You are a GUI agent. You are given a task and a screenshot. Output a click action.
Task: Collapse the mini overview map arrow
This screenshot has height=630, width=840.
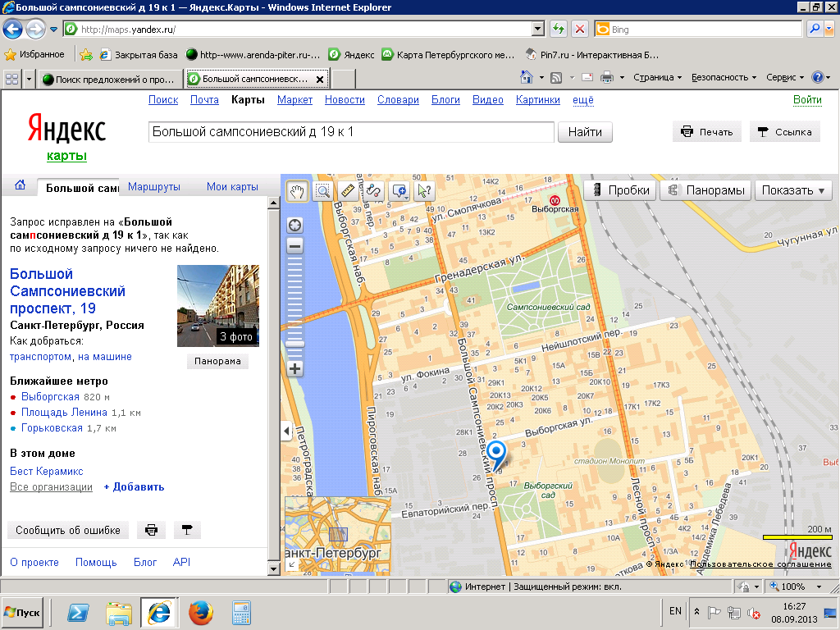click(291, 565)
